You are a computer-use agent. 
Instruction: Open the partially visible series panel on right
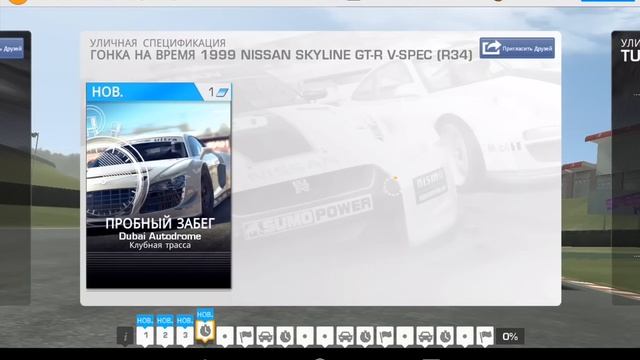point(625,168)
